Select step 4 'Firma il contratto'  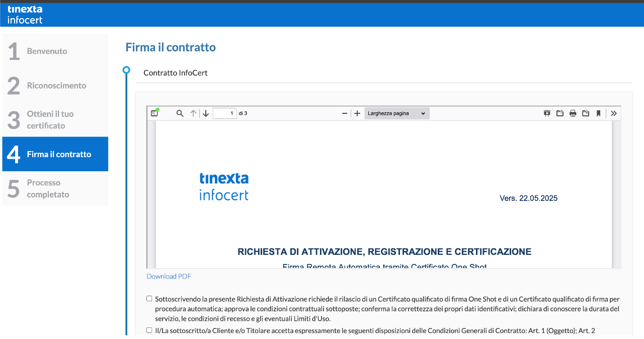click(x=55, y=154)
